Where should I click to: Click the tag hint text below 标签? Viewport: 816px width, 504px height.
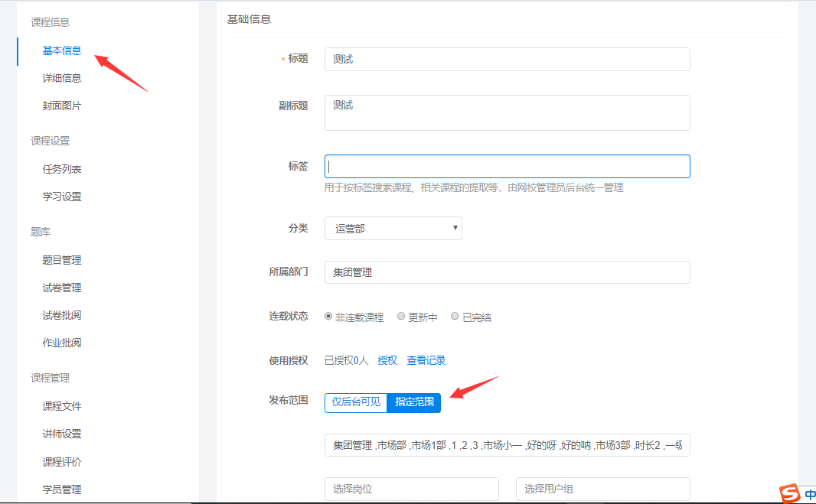click(x=474, y=188)
